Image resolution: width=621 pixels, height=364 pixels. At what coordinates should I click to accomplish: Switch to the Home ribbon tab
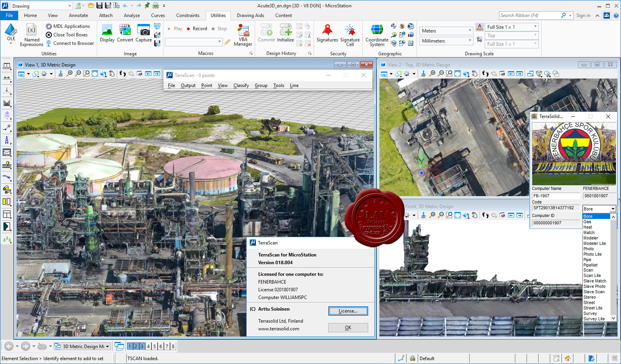tap(31, 15)
